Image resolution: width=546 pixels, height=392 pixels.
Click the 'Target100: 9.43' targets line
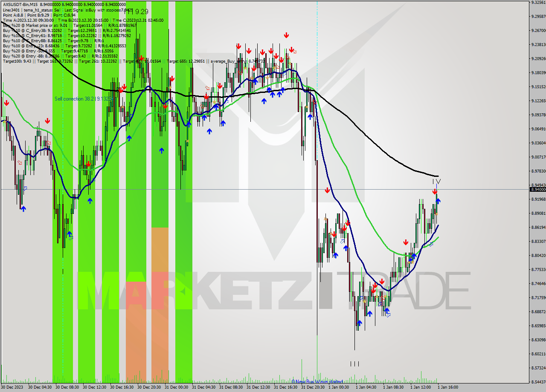point(134,61)
